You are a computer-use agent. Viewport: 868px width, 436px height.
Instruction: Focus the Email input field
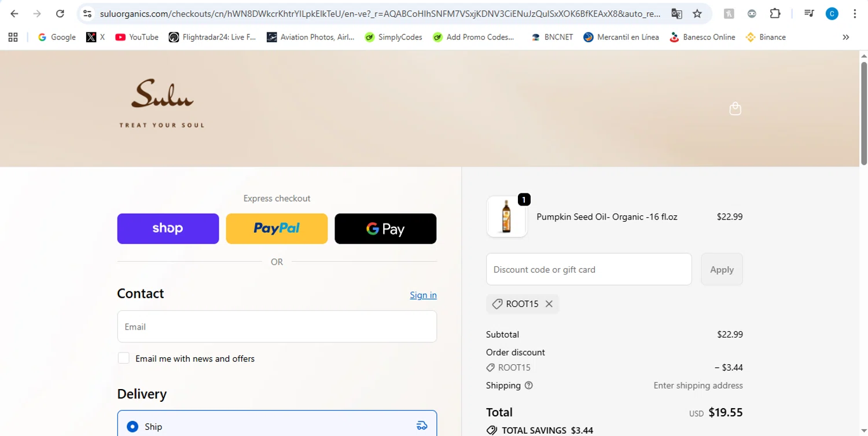(x=277, y=327)
